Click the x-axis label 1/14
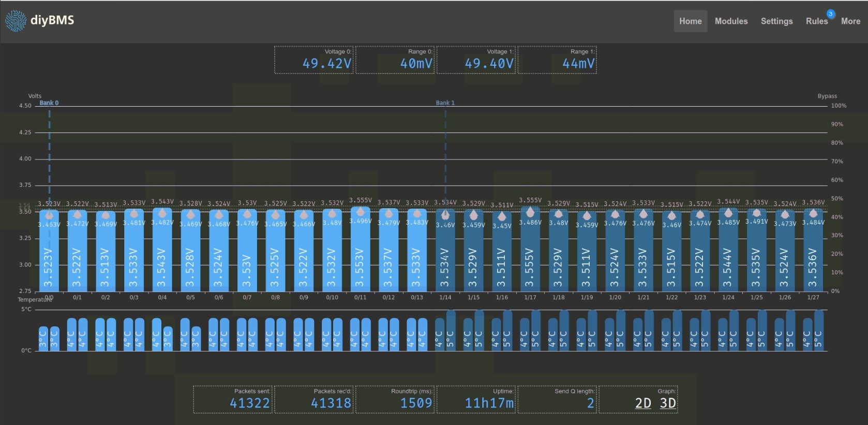The image size is (868, 425). click(x=445, y=298)
